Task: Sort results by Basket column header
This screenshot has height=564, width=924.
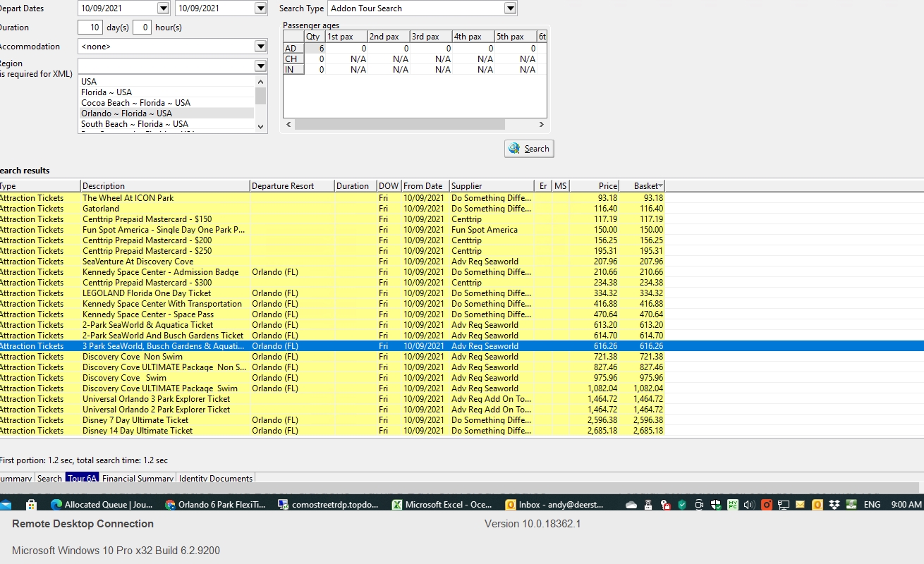Action: click(x=642, y=186)
